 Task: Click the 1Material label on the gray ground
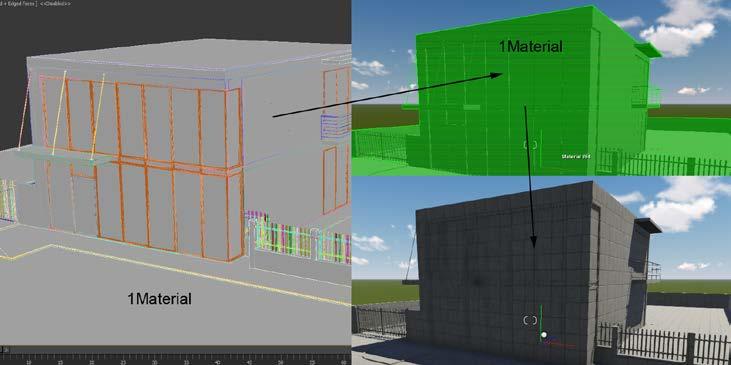coord(159,298)
